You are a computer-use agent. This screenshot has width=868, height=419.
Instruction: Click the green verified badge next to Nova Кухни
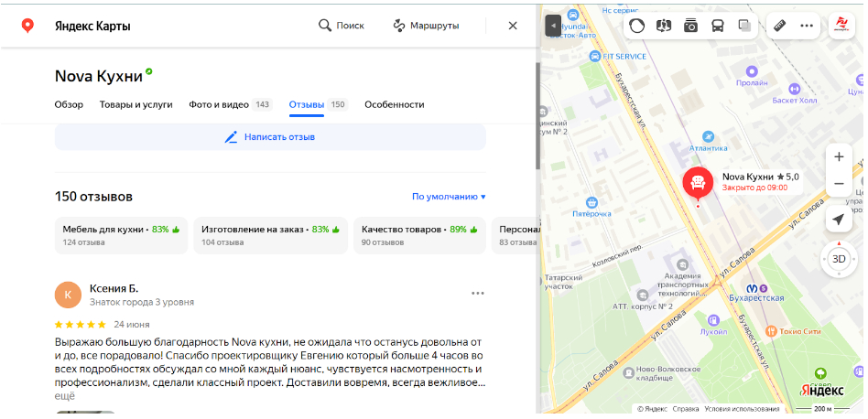(x=149, y=71)
